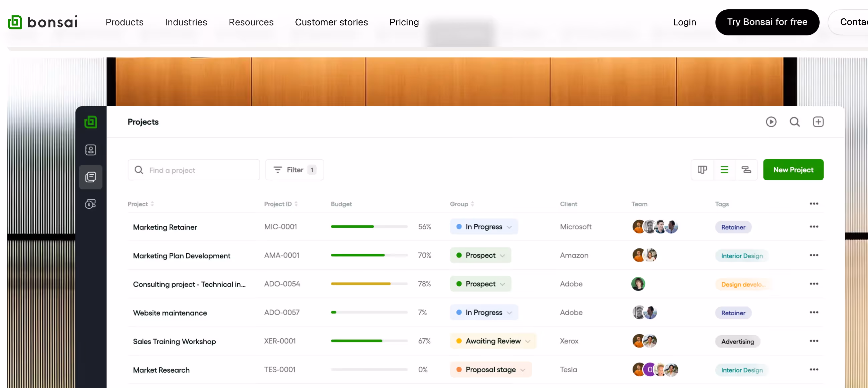Screen dimensions: 868x388
Task: Open the invoicing money icon in the sidebar
Action: click(x=91, y=204)
